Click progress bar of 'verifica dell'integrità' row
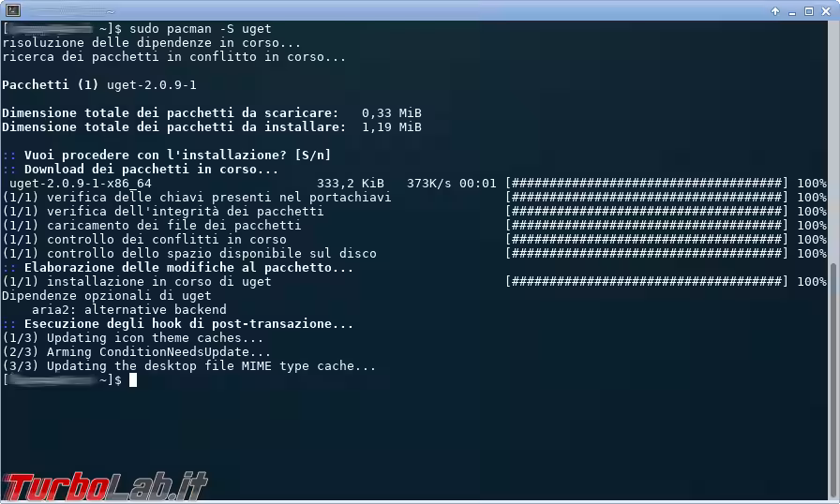The width and height of the screenshot is (840, 504). pos(647,212)
